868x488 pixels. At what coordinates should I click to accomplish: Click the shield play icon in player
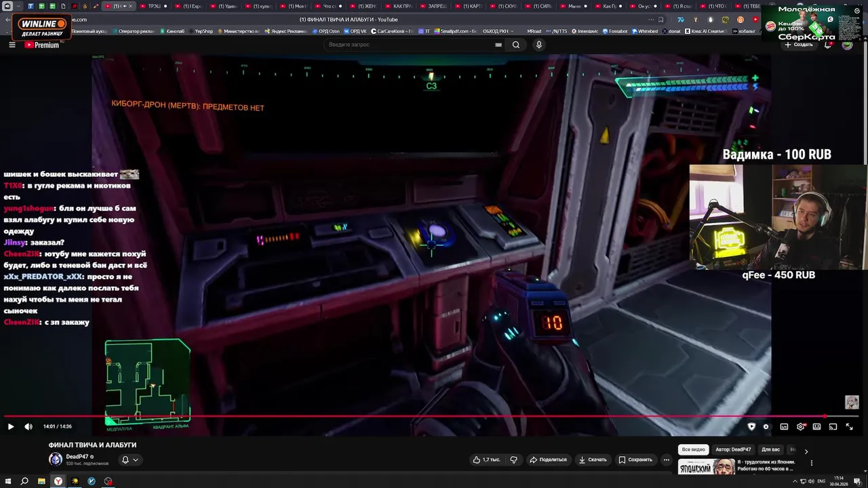751,426
